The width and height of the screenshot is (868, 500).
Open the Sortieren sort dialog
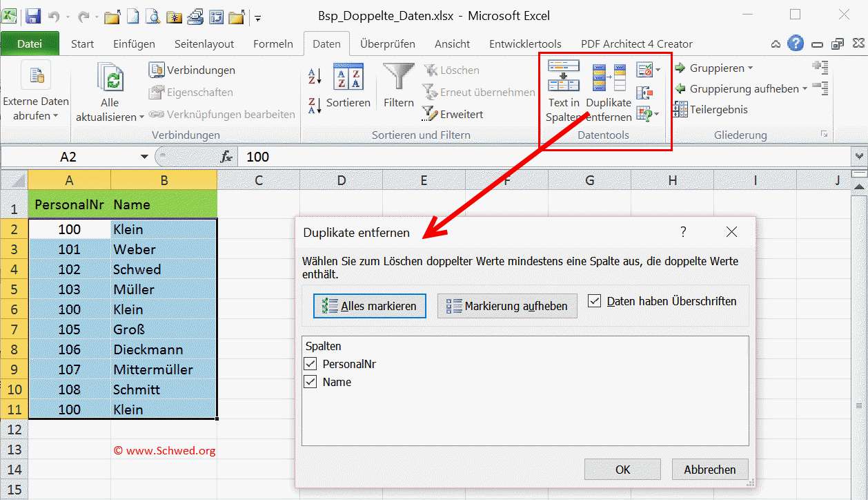(x=348, y=86)
